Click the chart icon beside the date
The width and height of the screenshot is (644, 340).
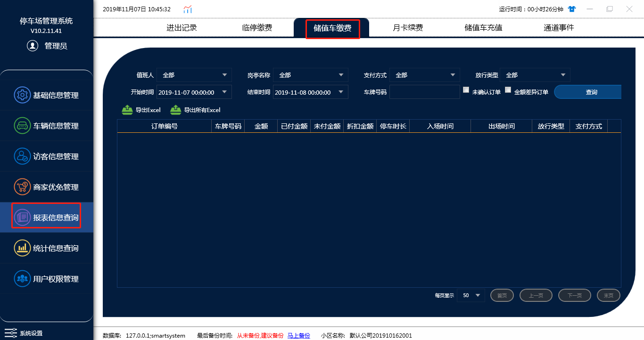(x=188, y=9)
